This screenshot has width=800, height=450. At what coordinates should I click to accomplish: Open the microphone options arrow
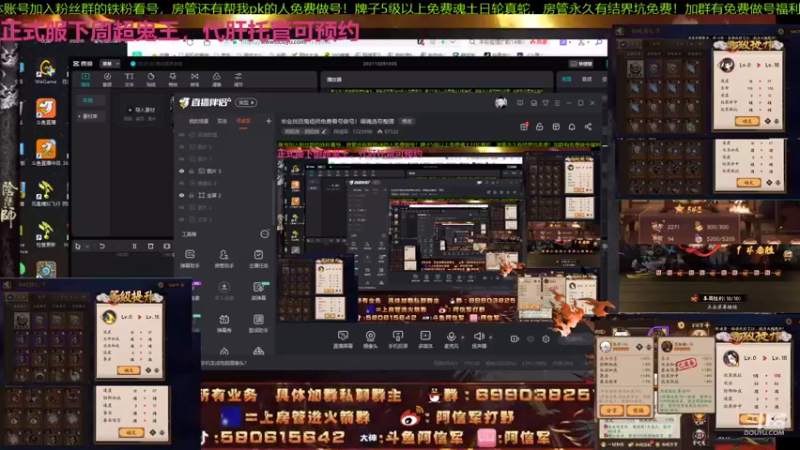click(x=463, y=337)
